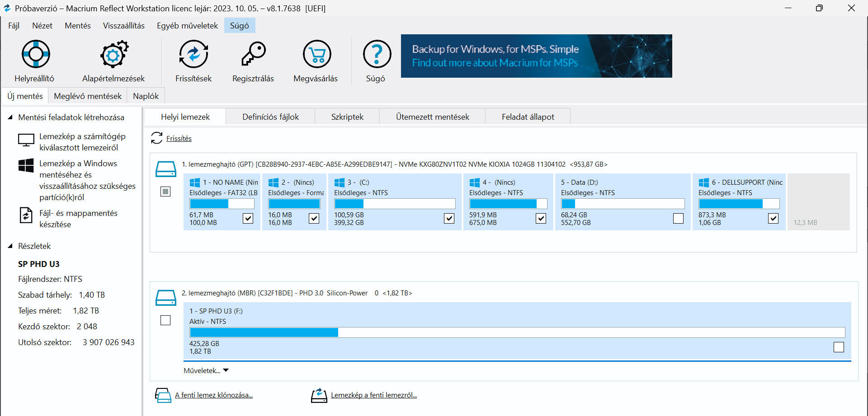Click the SP PHD U3 usage bar

[517, 332]
